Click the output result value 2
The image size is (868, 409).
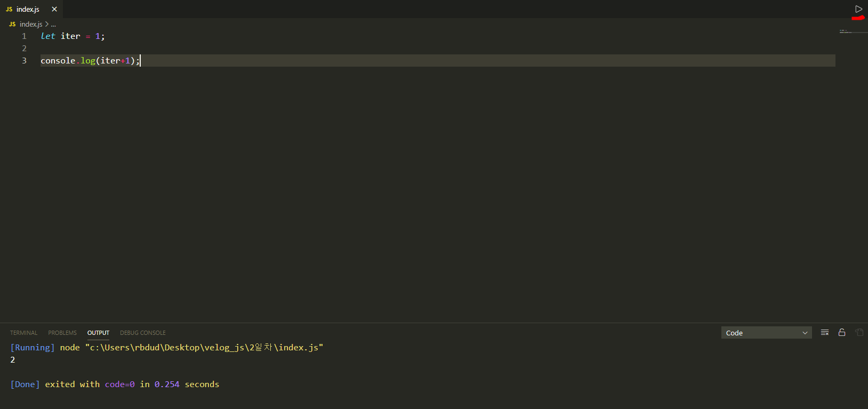click(13, 360)
